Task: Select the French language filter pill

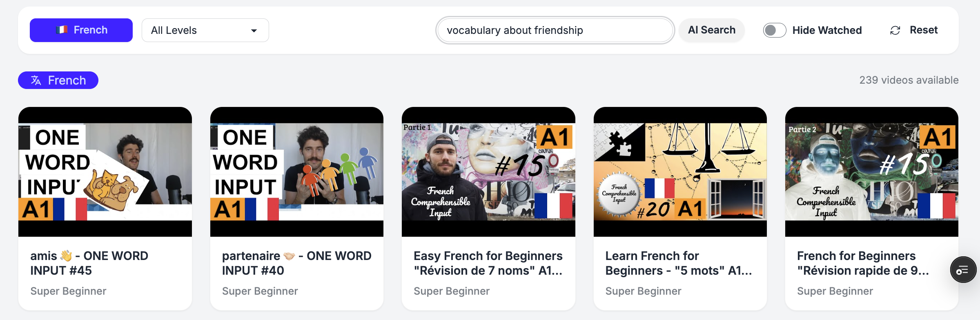Action: (81, 30)
